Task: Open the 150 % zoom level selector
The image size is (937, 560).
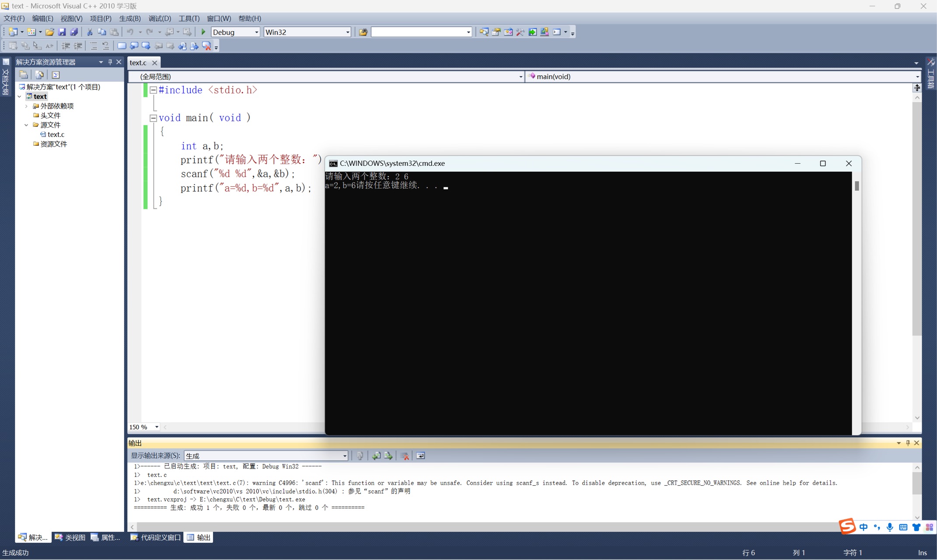Action: coord(157,427)
